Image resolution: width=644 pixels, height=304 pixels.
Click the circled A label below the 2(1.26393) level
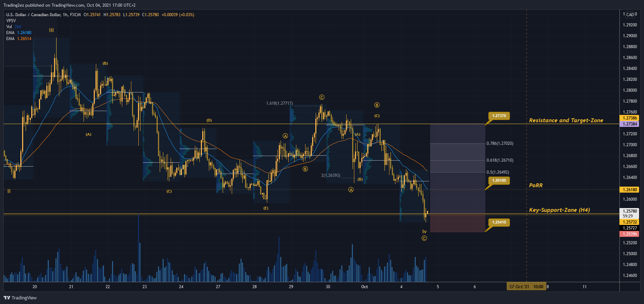point(351,190)
